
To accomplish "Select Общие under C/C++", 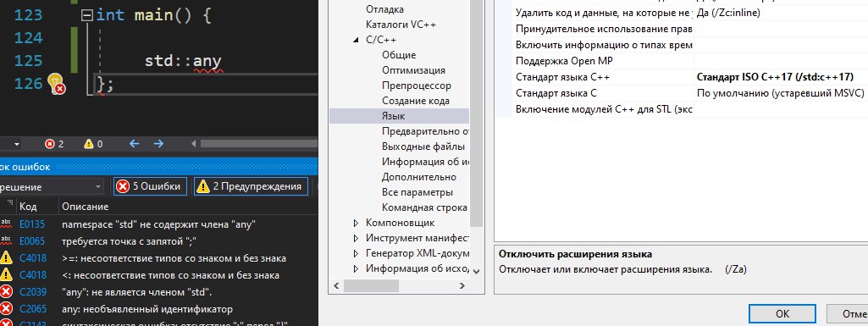I will tap(399, 55).
